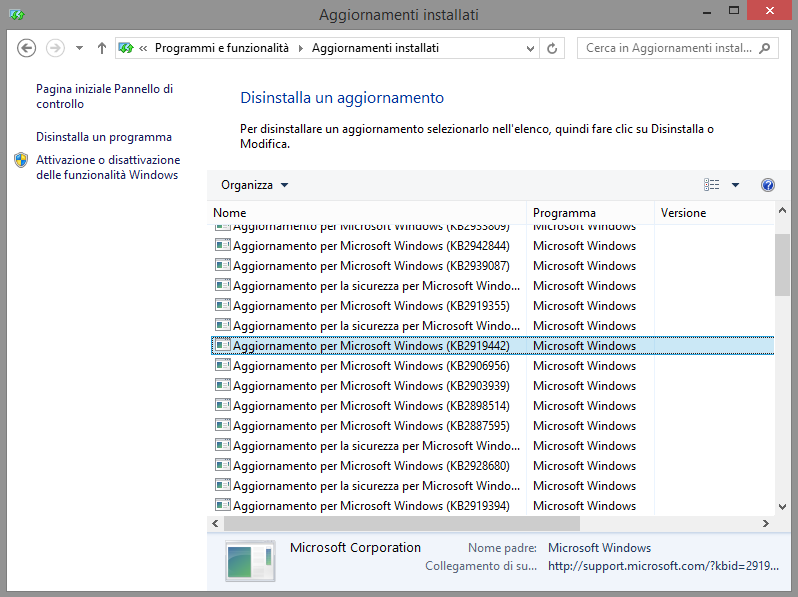Screen dimensions: 798x597
Task: Open the Organizza menu
Action: point(254,185)
